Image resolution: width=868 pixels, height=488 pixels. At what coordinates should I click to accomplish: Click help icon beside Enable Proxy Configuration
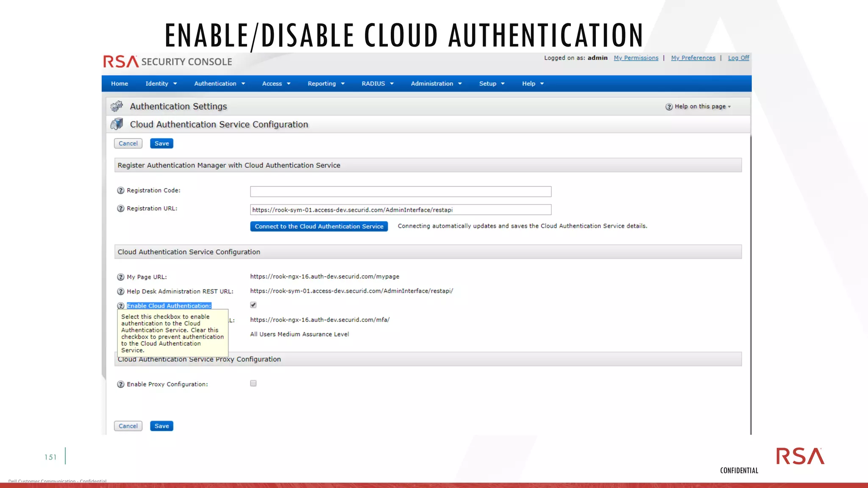click(121, 384)
